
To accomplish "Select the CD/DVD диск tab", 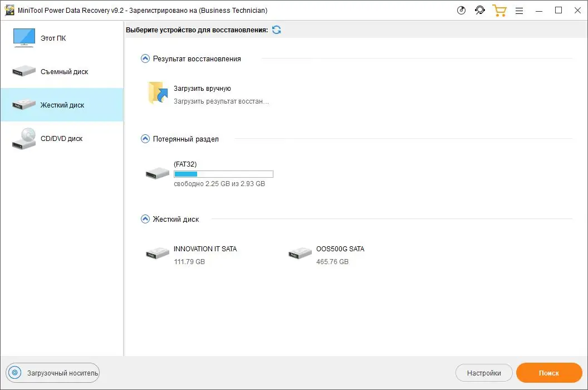I will point(62,139).
